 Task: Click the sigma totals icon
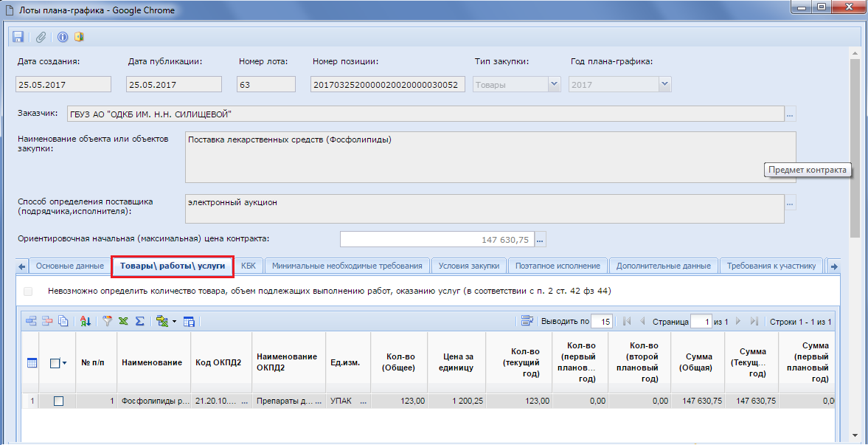139,321
